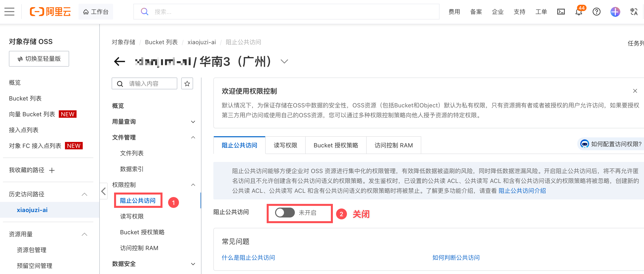Click the language switch icon
This screenshot has height=274, width=644.
[634, 12]
